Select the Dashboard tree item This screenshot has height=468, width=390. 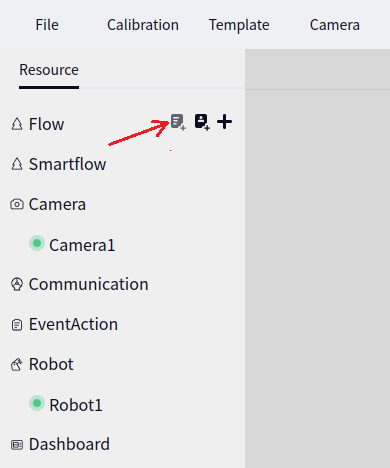pos(69,444)
